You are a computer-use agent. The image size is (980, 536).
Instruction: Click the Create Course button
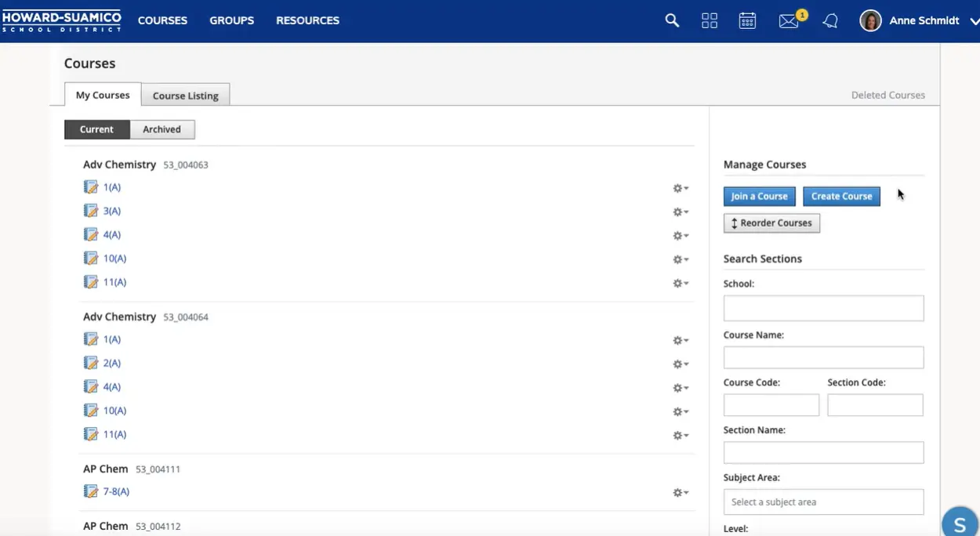pyautogui.click(x=841, y=196)
